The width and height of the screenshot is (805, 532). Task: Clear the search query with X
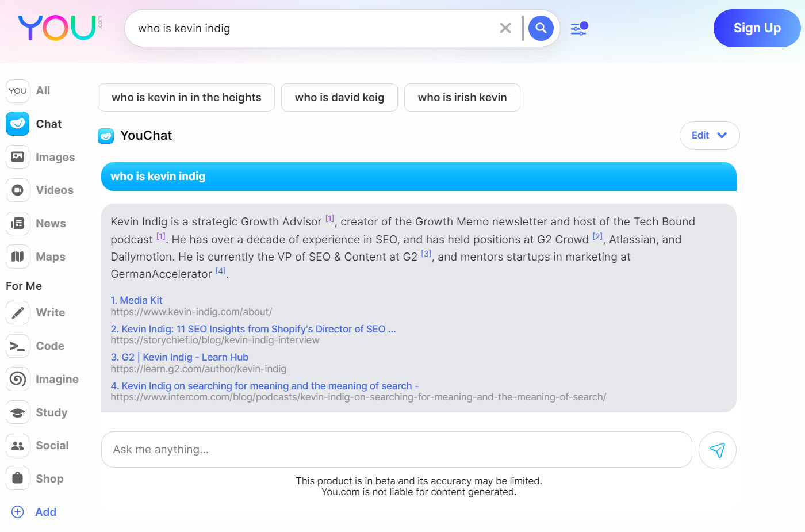click(x=505, y=28)
